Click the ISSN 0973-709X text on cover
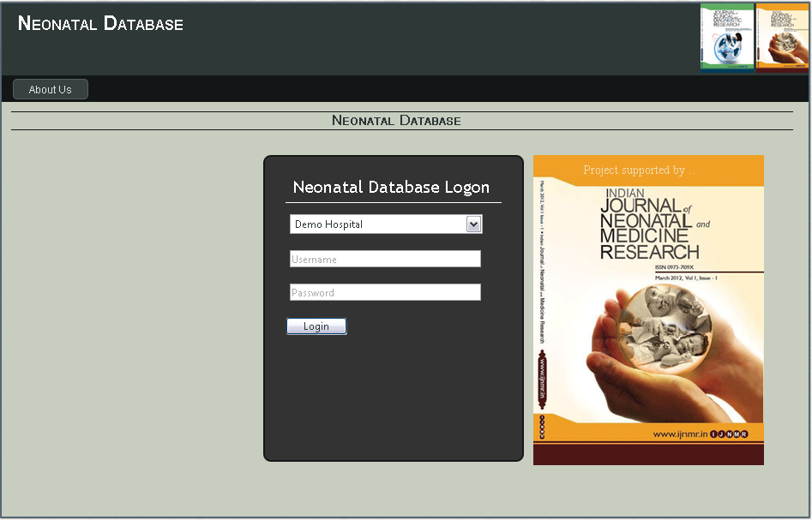Screen dimensions: 812x520 point(677,267)
